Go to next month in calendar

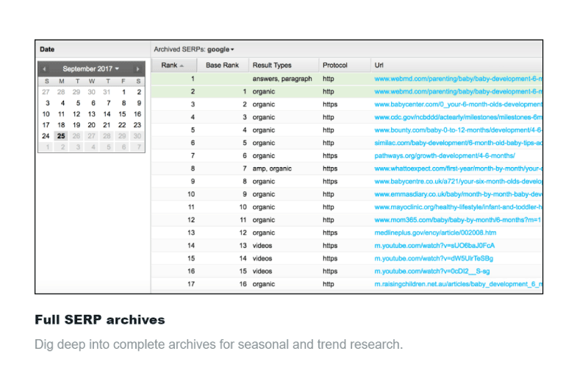[137, 69]
